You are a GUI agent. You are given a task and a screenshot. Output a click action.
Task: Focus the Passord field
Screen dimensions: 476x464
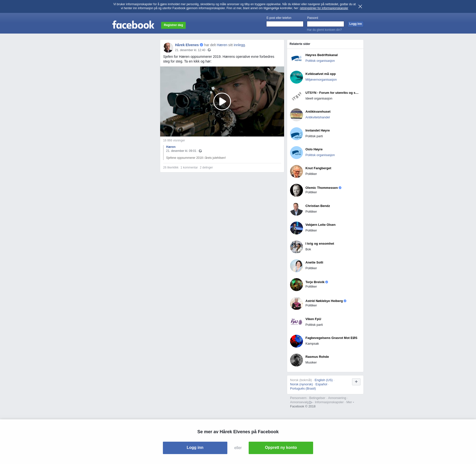[326, 24]
